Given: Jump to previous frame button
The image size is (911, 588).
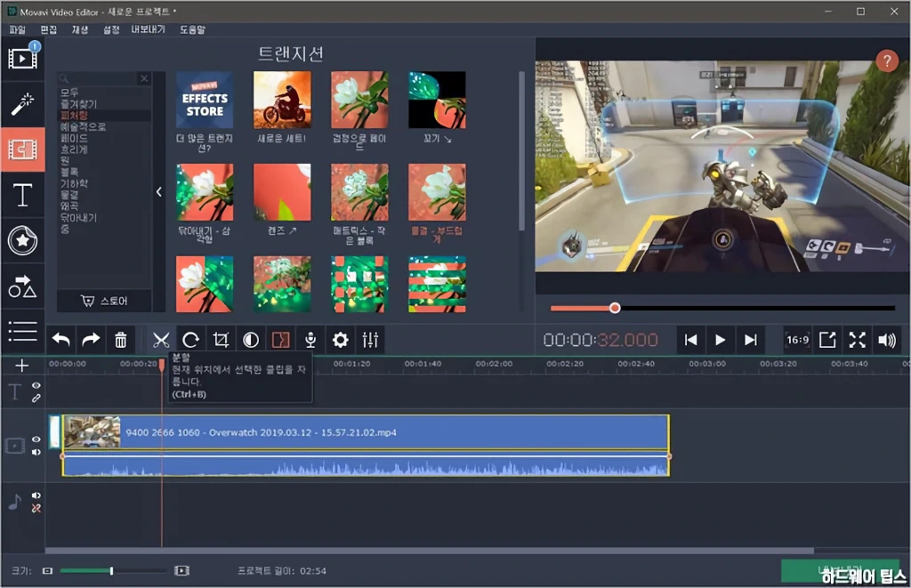Looking at the screenshot, I should (x=690, y=340).
